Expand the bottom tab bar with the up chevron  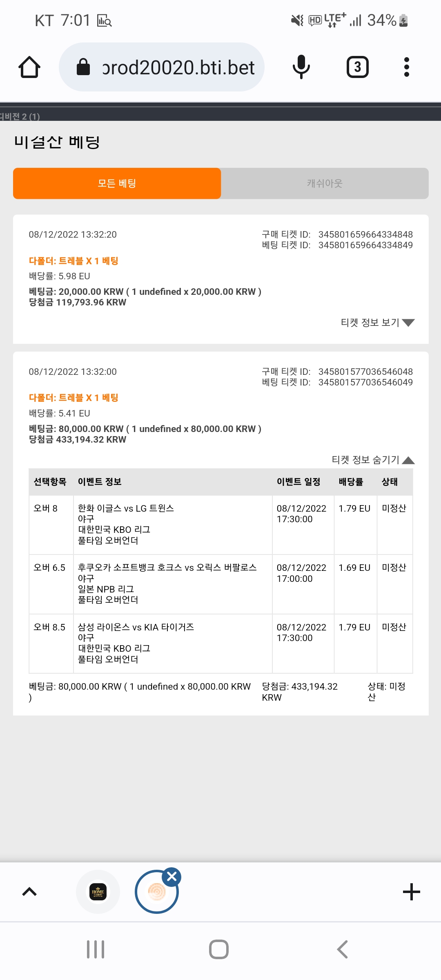[29, 892]
